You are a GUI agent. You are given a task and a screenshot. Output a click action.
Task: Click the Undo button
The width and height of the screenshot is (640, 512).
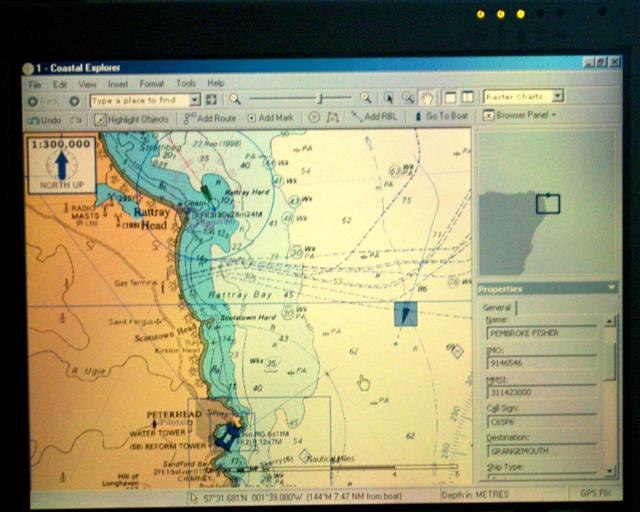[44, 120]
